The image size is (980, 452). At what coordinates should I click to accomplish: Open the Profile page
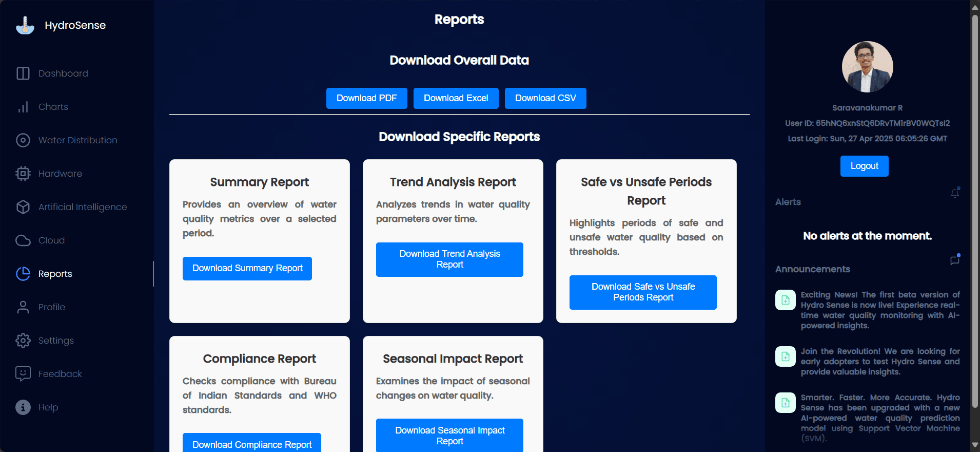pos(77,307)
